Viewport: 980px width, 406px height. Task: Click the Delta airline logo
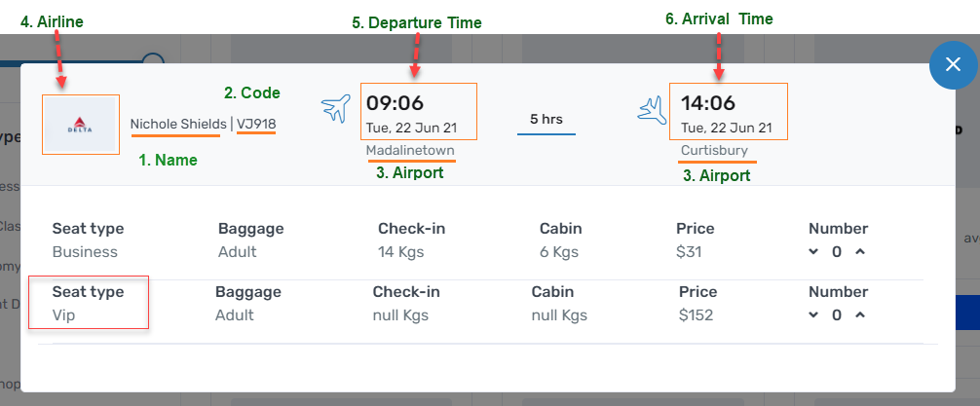pos(81,125)
